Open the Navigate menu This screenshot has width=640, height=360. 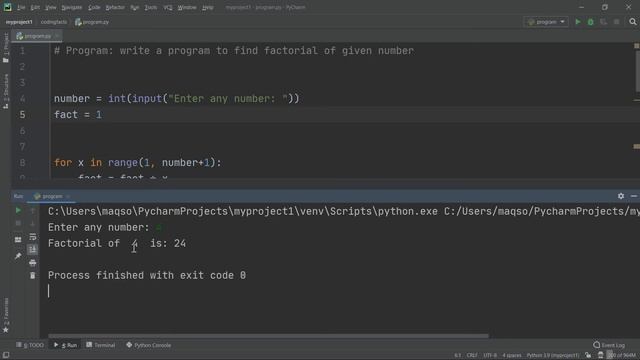click(71, 7)
